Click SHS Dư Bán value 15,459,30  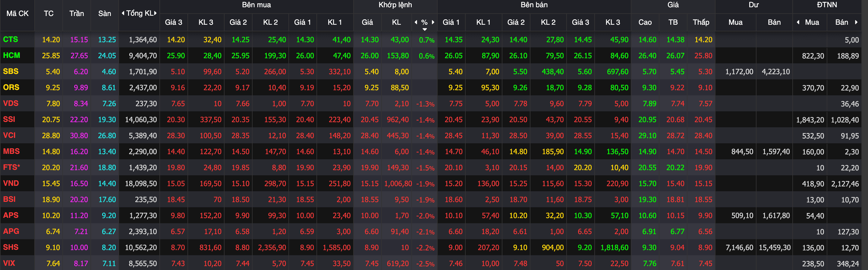coord(775,248)
